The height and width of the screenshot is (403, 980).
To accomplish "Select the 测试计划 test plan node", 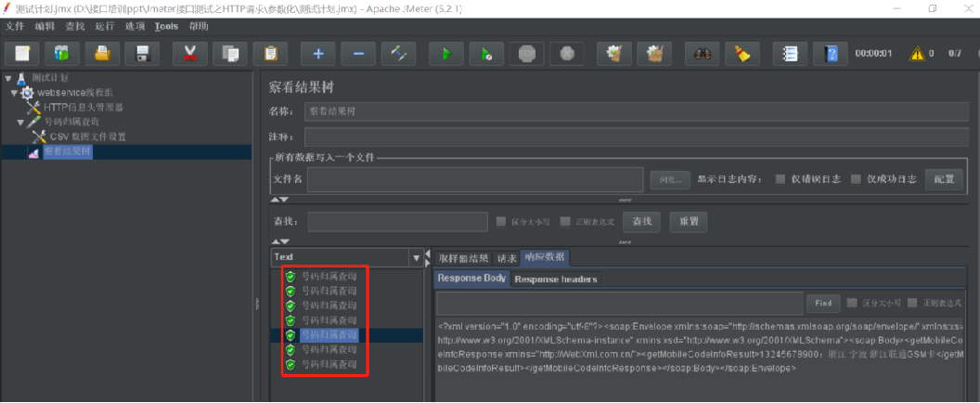I will coord(51,78).
